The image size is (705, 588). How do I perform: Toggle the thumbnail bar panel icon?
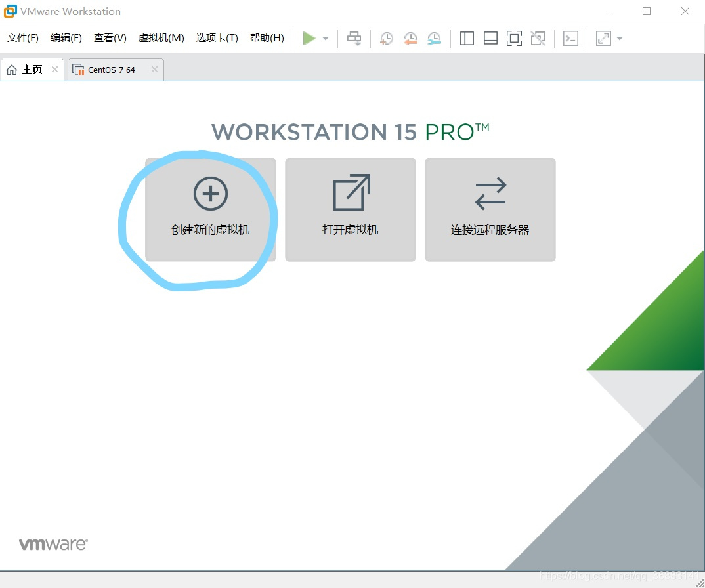click(x=490, y=38)
